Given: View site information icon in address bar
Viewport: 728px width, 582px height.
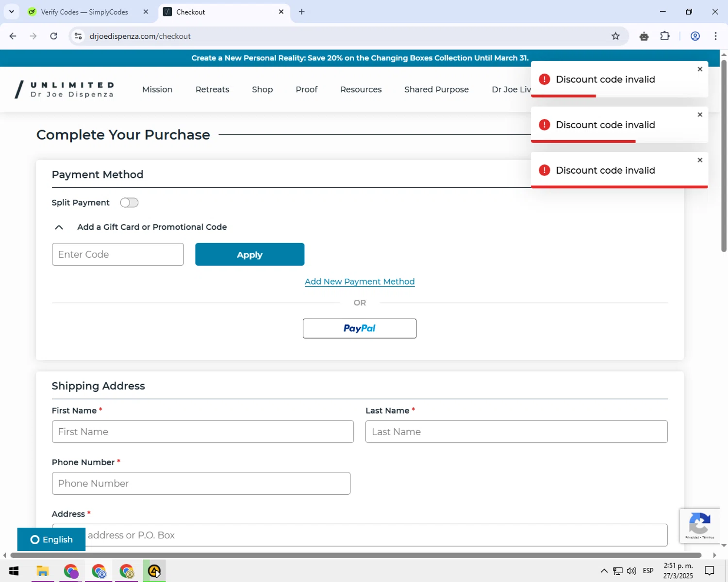Looking at the screenshot, I should pyautogui.click(x=78, y=36).
